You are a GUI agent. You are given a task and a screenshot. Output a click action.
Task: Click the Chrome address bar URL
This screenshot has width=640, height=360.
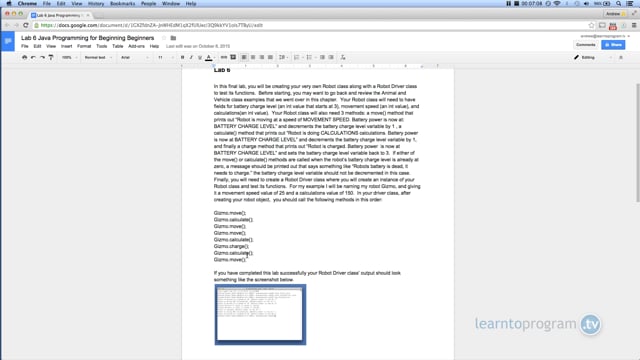[152, 25]
